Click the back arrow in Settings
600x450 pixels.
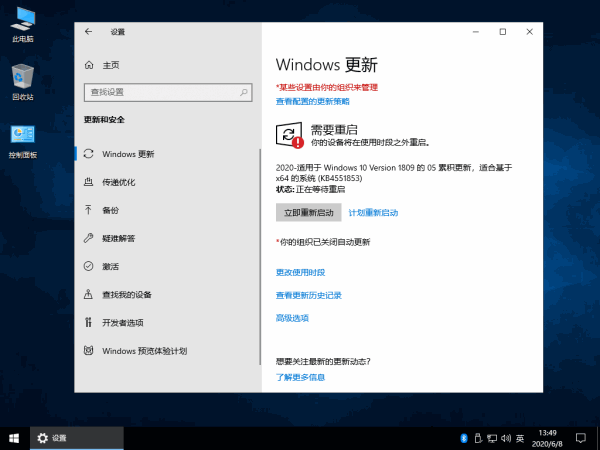point(88,32)
